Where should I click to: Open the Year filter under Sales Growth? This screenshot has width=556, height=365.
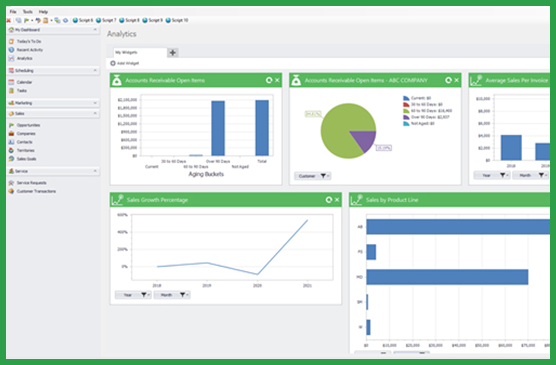(x=133, y=295)
